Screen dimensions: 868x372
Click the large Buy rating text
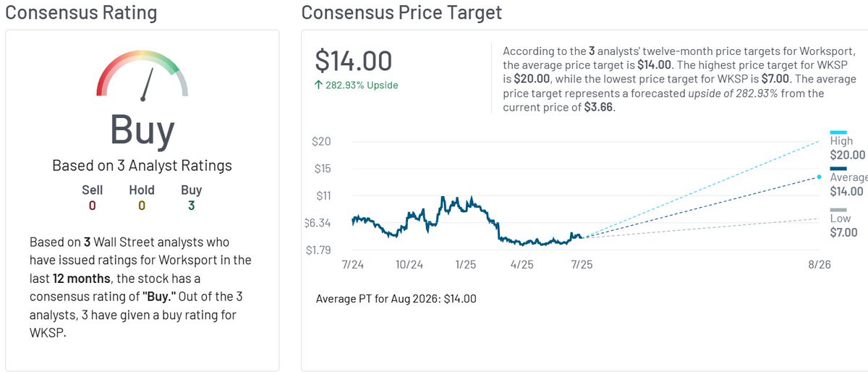tap(142, 130)
